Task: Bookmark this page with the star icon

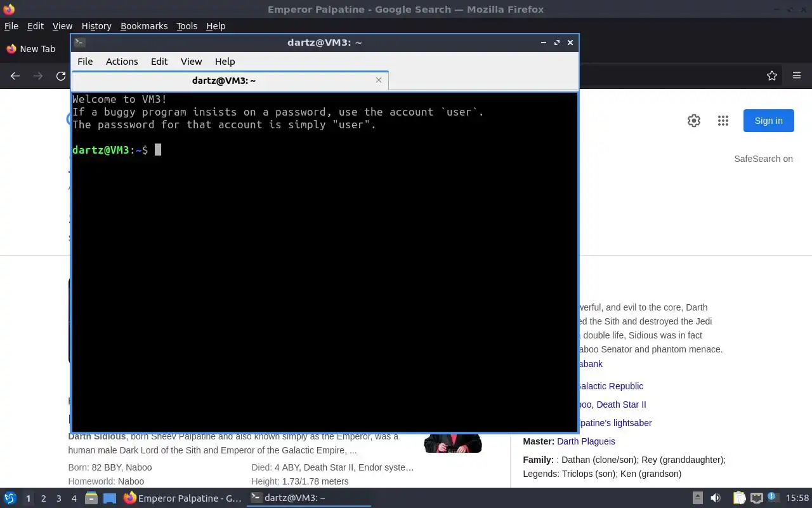Action: (772, 76)
